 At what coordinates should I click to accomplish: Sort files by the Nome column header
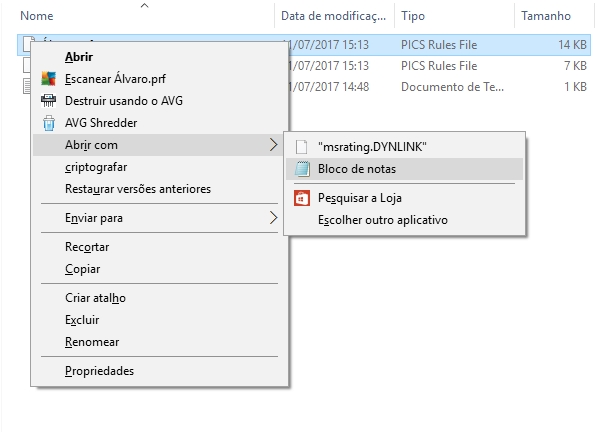click(x=37, y=16)
